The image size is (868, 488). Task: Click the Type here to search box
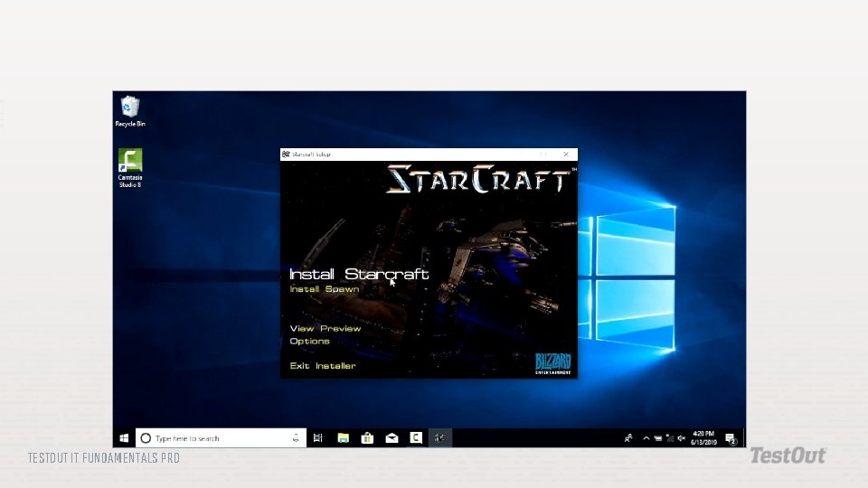click(221, 438)
